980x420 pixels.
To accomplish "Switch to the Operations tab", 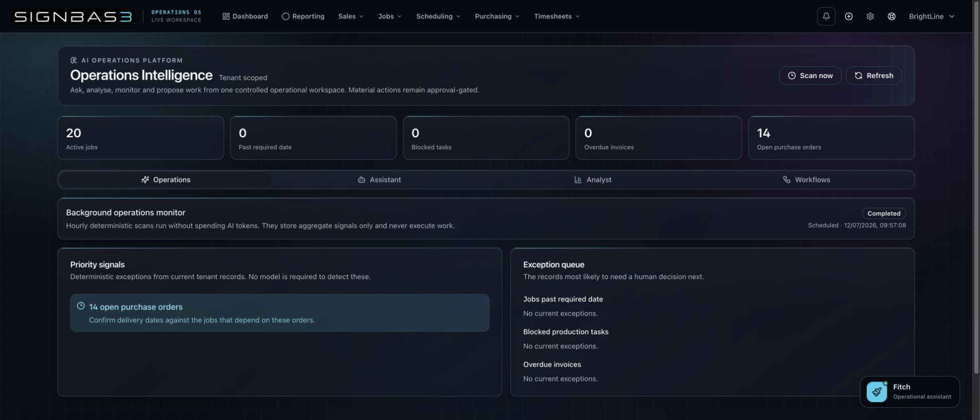I will 166,180.
